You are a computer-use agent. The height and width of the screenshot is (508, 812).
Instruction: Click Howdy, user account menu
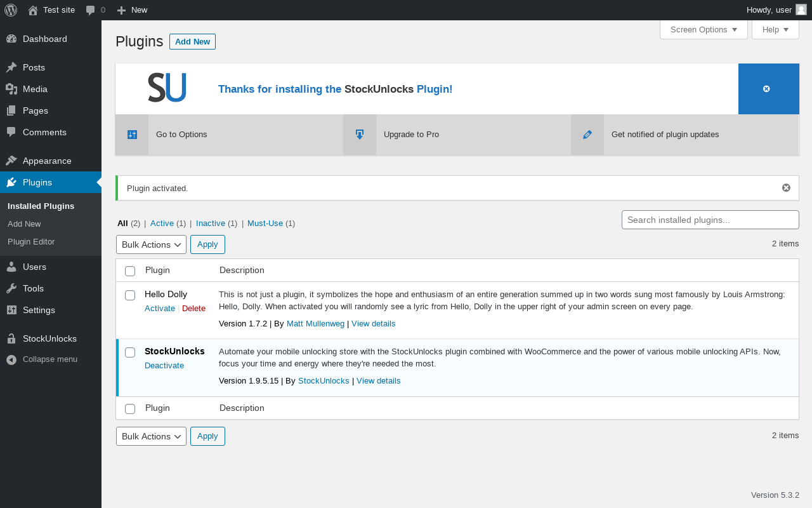pyautogui.click(x=776, y=10)
